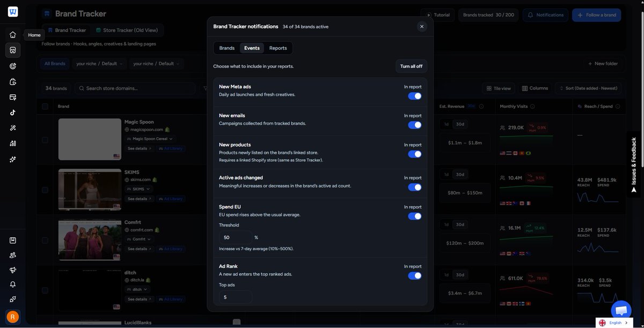Close the Brand Tracker notifications dialog
The height and width of the screenshot is (328, 644).
pyautogui.click(x=422, y=26)
